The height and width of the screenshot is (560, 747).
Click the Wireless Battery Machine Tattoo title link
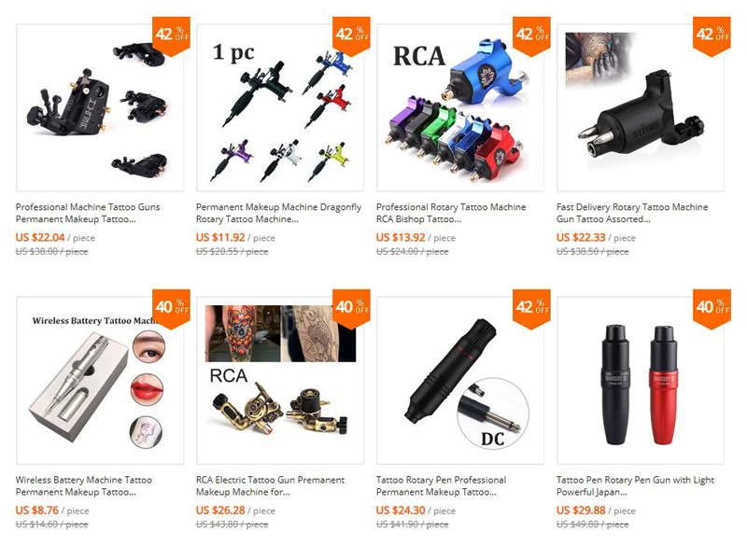(x=84, y=485)
